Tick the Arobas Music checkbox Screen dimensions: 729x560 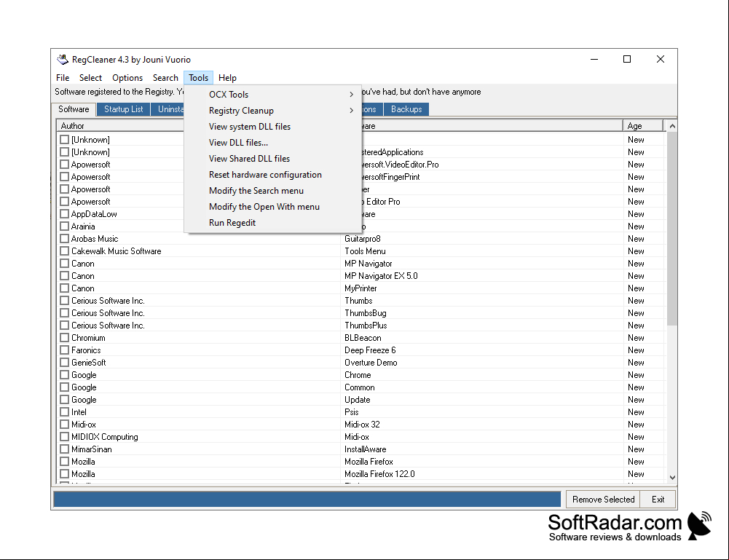[65, 238]
